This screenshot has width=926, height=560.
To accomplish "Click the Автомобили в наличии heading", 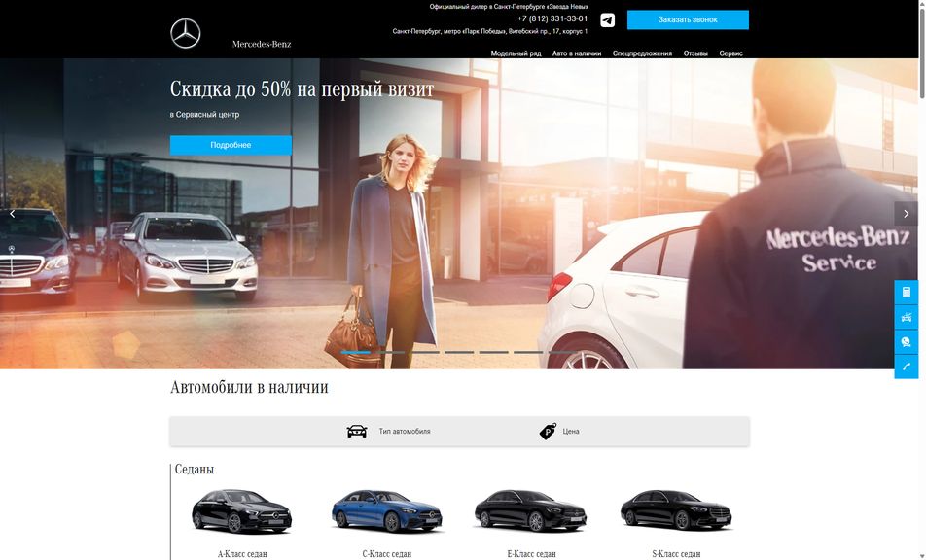I will tap(249, 387).
